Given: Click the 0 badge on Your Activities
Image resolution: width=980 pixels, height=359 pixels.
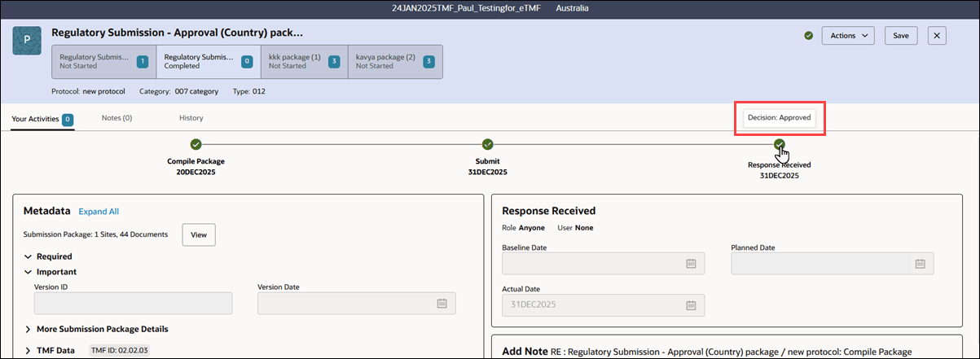Looking at the screenshot, I should 68,119.
